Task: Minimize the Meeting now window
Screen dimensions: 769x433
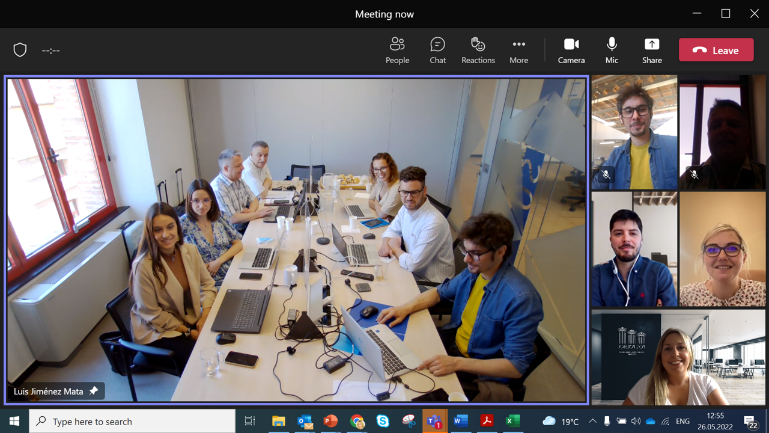Action: tap(697, 14)
